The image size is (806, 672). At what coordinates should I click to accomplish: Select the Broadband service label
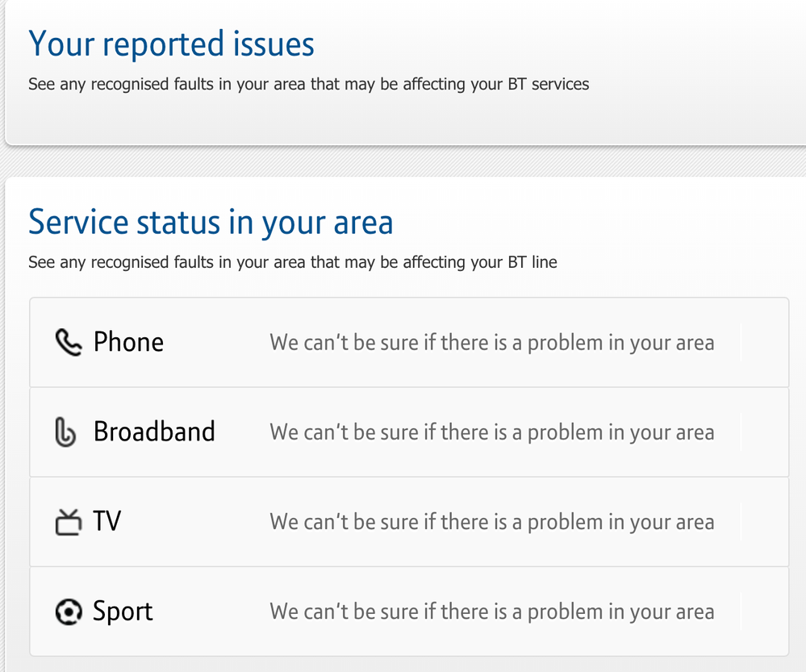154,432
